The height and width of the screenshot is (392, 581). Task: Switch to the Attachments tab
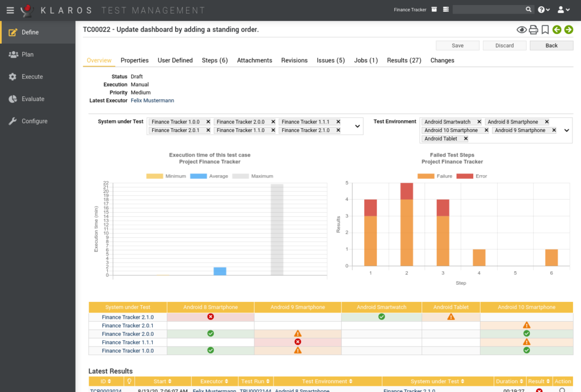pos(255,60)
